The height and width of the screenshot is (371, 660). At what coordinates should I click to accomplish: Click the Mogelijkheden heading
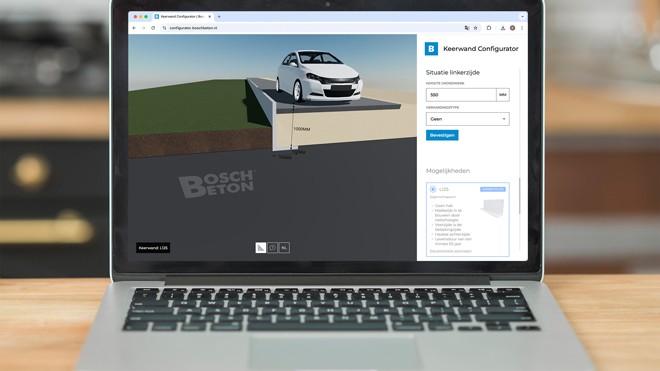[448, 171]
